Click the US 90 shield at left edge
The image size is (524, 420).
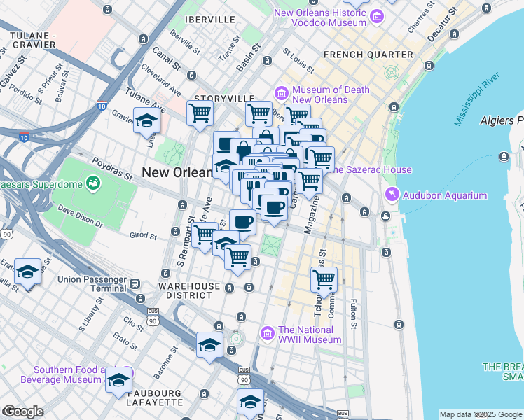6,234
